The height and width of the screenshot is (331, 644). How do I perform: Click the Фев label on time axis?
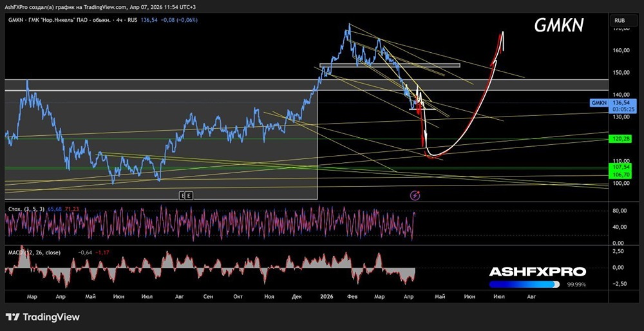(353, 296)
